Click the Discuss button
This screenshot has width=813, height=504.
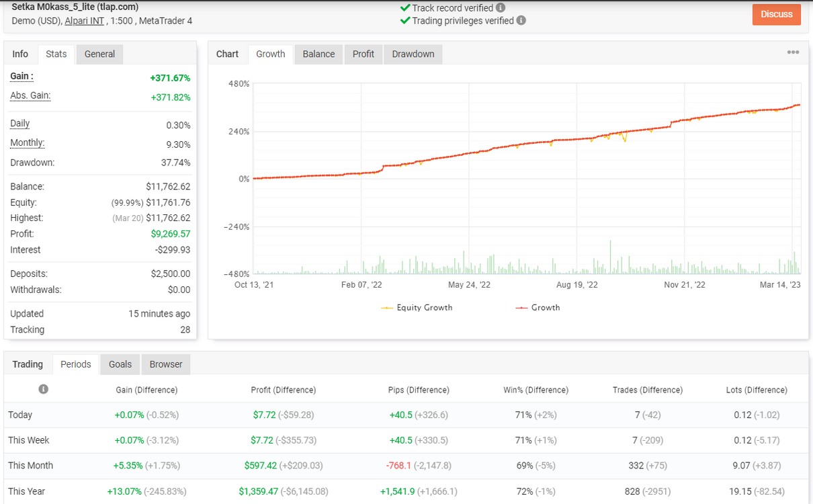point(777,14)
